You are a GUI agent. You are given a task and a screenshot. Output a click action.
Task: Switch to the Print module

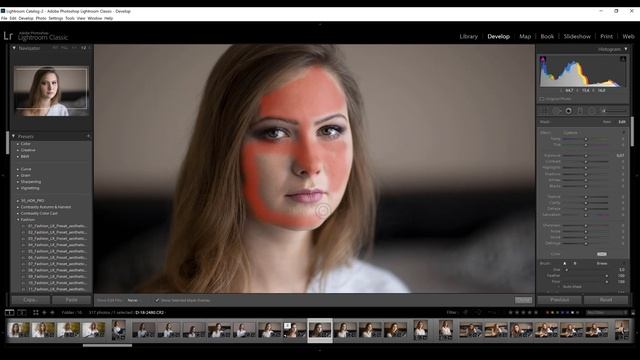[x=607, y=36]
